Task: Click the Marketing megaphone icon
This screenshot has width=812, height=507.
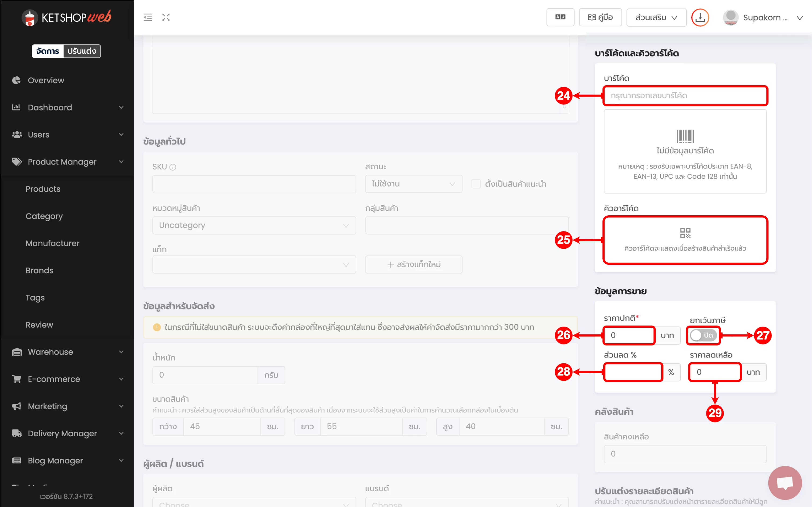Action: [x=17, y=406]
